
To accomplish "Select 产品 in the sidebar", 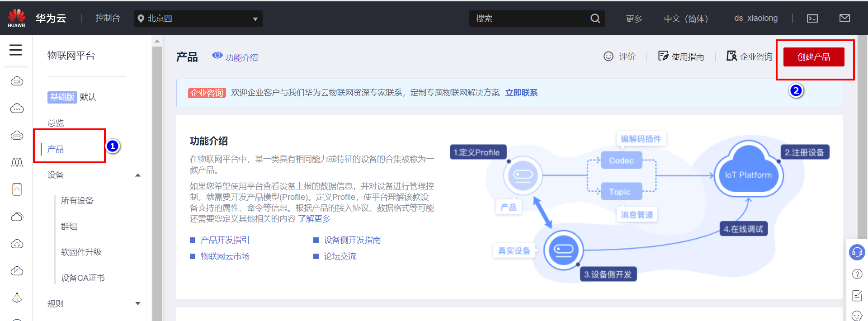I will tap(56, 149).
